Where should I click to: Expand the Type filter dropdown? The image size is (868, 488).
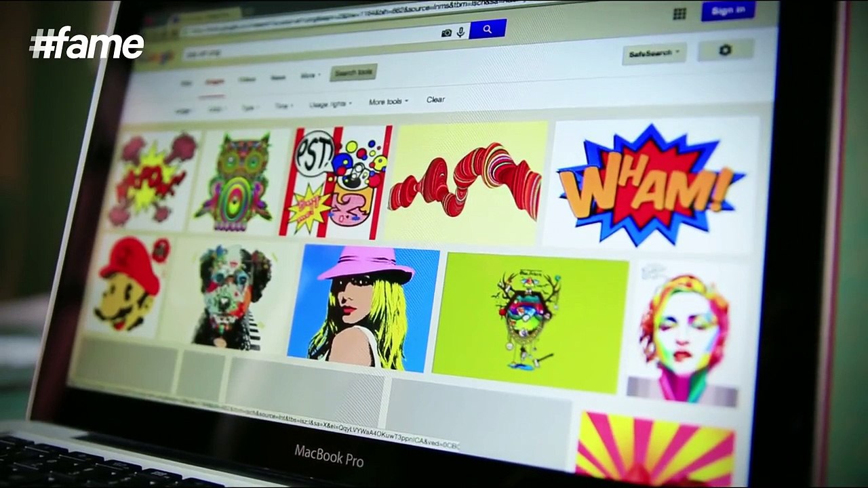pos(249,107)
